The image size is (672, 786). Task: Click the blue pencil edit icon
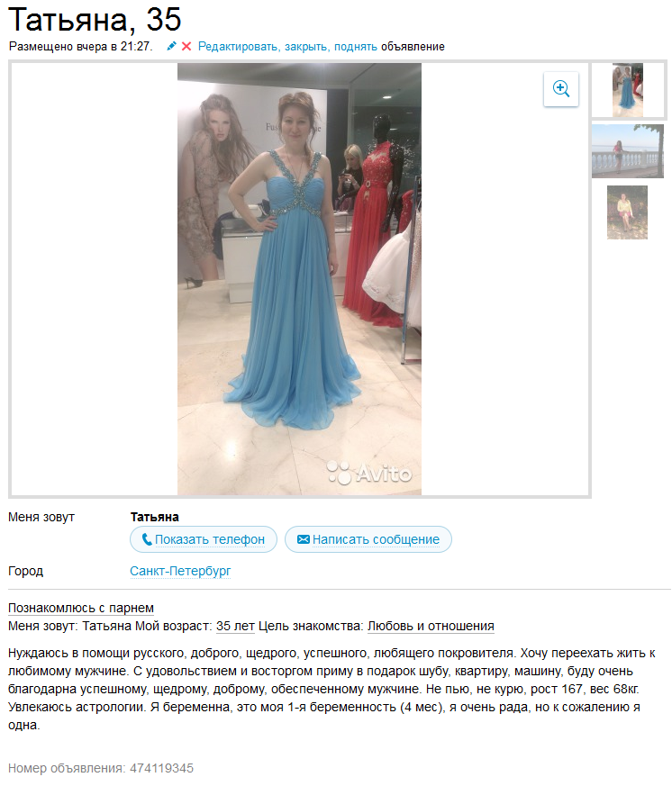(171, 46)
